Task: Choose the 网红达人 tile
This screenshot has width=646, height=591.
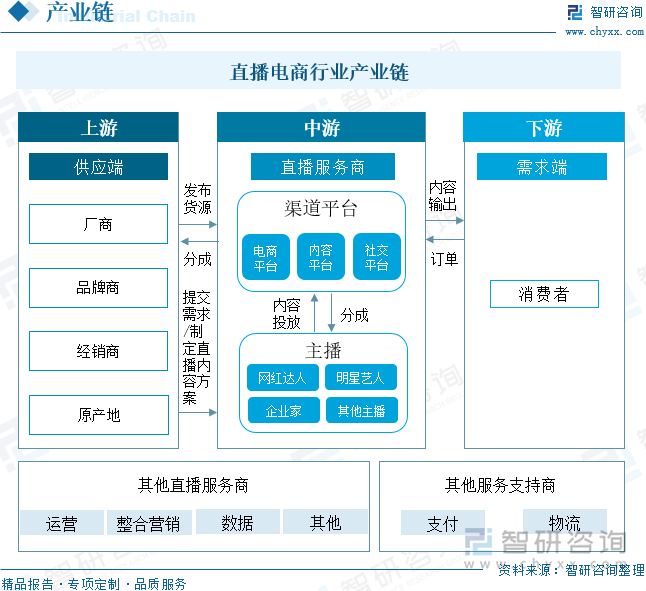Action: 283,378
